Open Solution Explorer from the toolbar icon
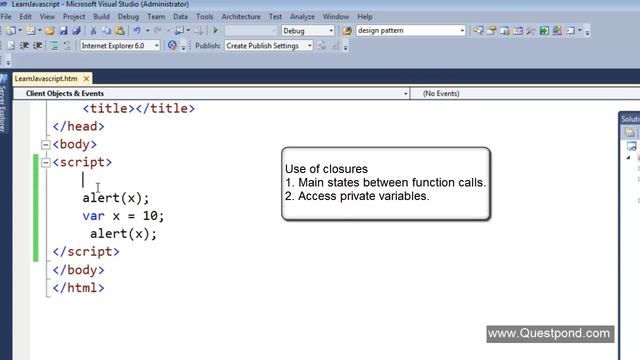The height and width of the screenshot is (360, 640). (x=478, y=31)
